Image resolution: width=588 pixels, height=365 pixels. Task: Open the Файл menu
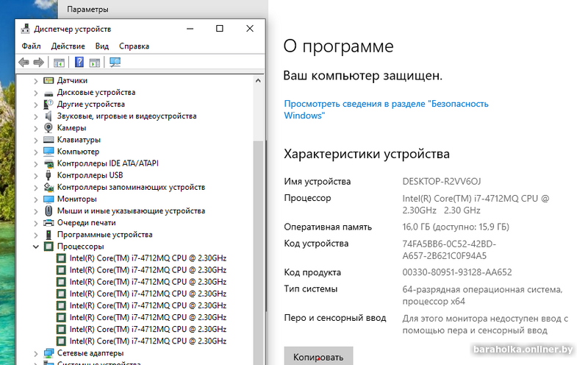31,46
